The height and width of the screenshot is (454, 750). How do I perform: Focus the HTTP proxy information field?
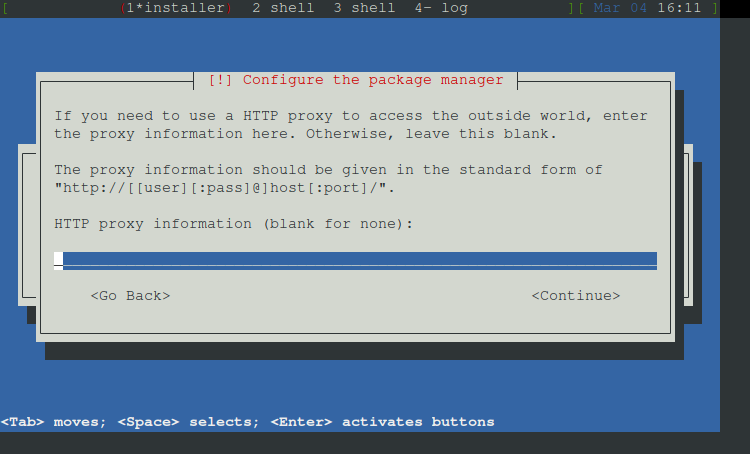click(355, 260)
